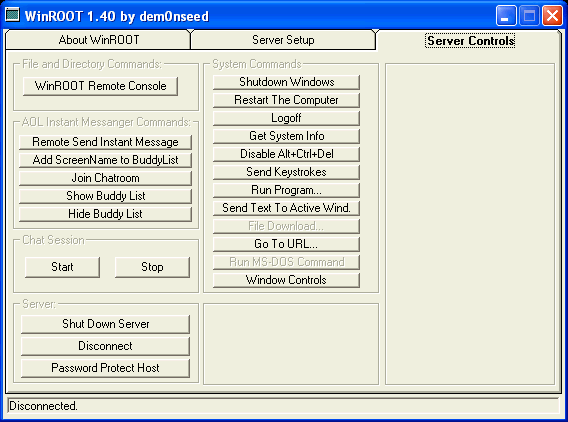This screenshot has height=422, width=568.
Task: Click the WinROOT title bar application icon
Action: coord(12,16)
